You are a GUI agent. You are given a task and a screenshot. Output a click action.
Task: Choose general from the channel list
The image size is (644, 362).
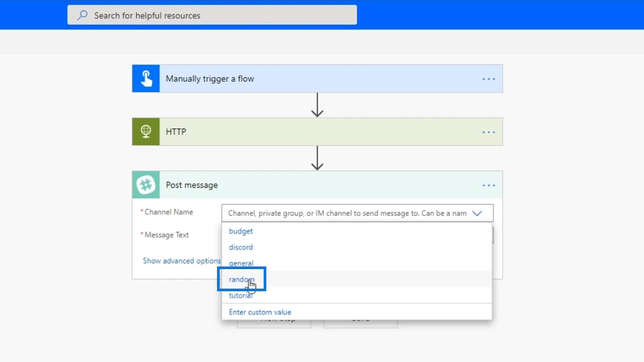coord(241,263)
